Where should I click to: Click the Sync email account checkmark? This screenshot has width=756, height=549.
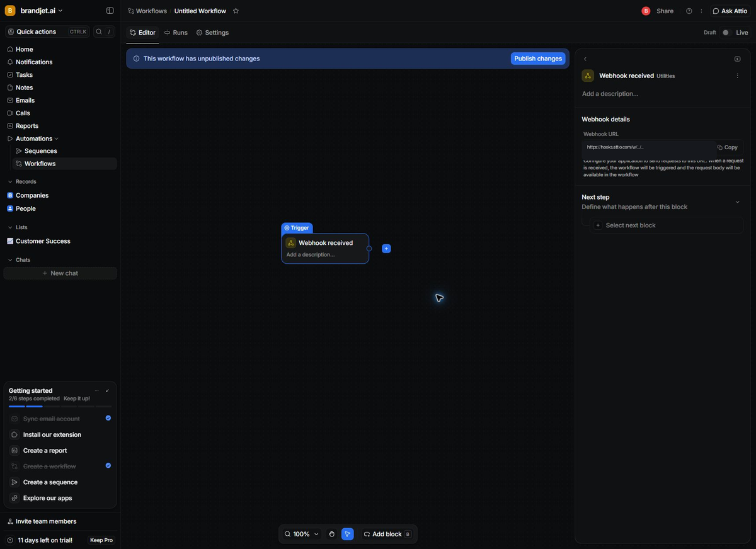(108, 418)
